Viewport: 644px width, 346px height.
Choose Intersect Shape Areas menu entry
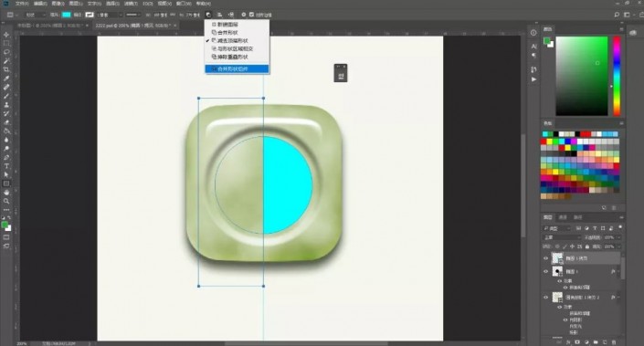tap(237, 48)
